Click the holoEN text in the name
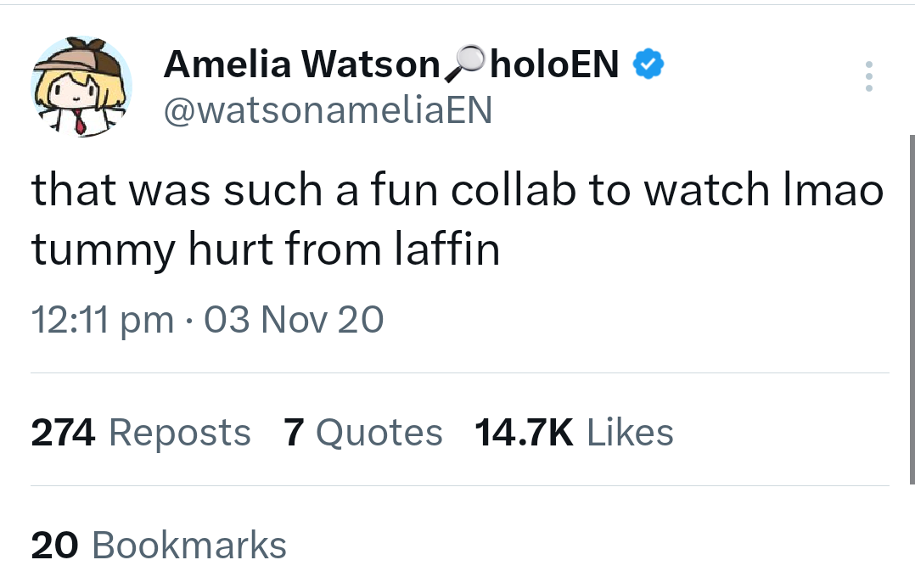 coord(554,64)
